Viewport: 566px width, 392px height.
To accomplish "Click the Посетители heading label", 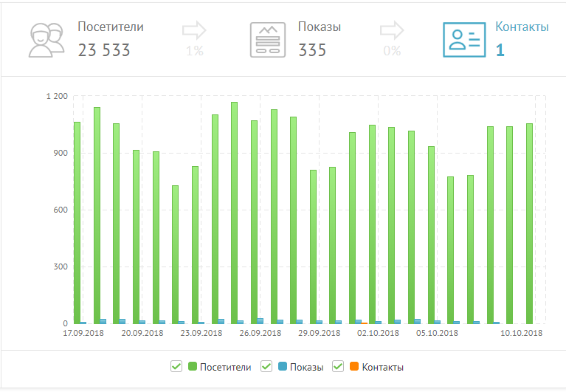I will tap(111, 27).
